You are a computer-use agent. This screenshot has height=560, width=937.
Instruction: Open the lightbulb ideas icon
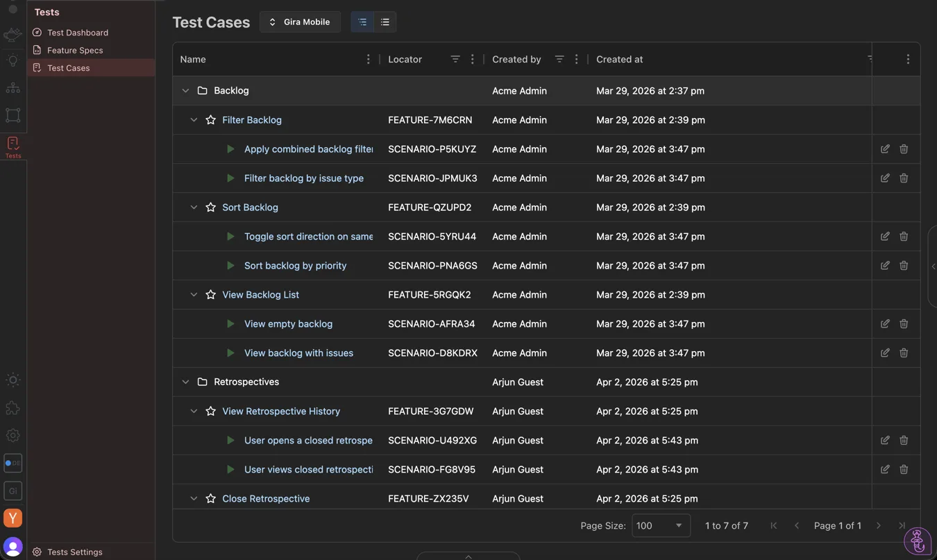point(12,61)
